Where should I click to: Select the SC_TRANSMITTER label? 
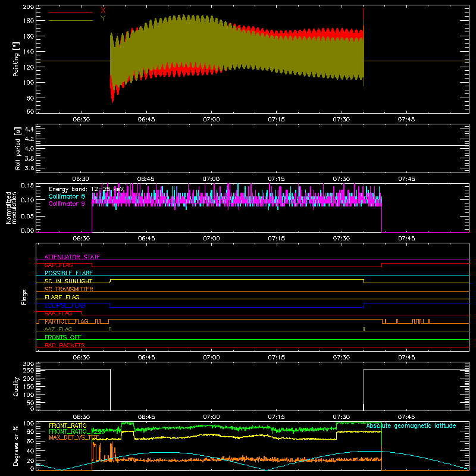(69, 289)
